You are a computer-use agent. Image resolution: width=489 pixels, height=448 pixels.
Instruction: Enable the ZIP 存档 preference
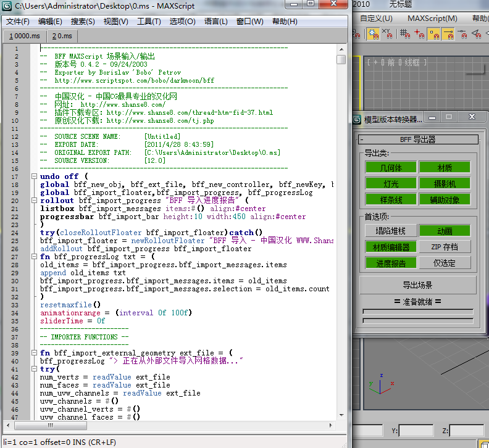click(x=445, y=247)
